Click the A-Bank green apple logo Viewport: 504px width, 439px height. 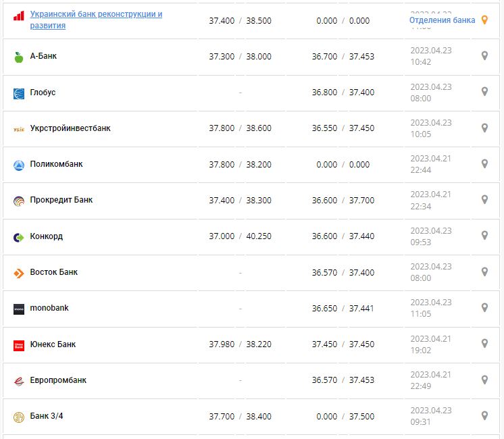point(19,57)
